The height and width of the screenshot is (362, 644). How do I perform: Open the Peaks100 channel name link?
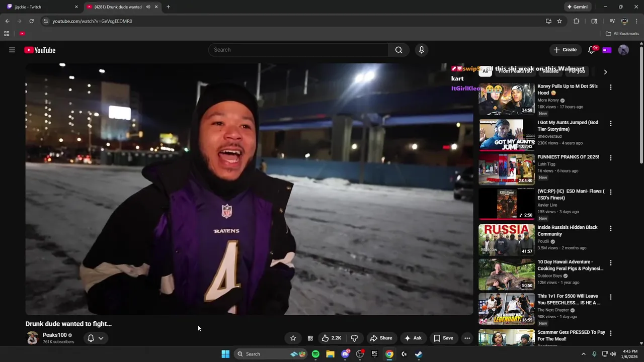[54, 335]
